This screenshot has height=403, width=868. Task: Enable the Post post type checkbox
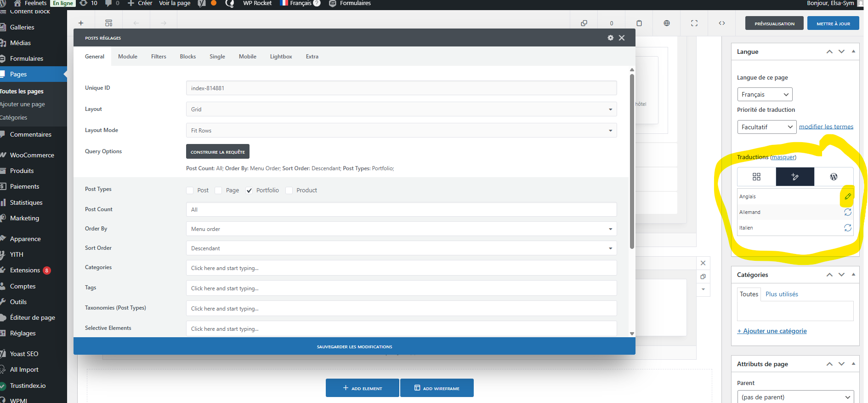[x=190, y=190]
